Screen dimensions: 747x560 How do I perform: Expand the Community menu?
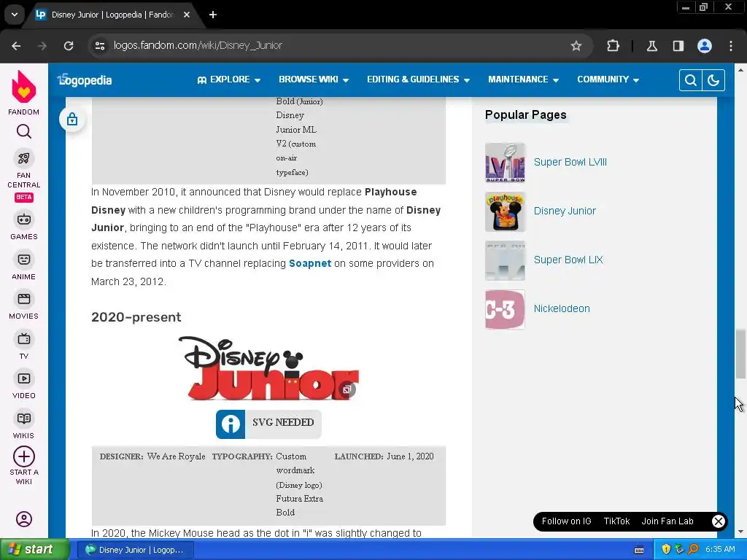608,79
